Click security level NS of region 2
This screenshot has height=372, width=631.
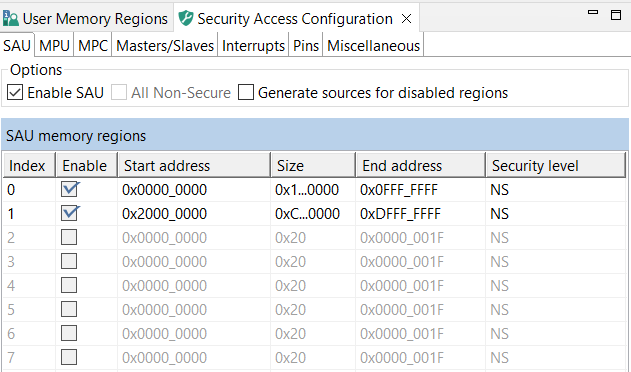pyautogui.click(x=499, y=238)
